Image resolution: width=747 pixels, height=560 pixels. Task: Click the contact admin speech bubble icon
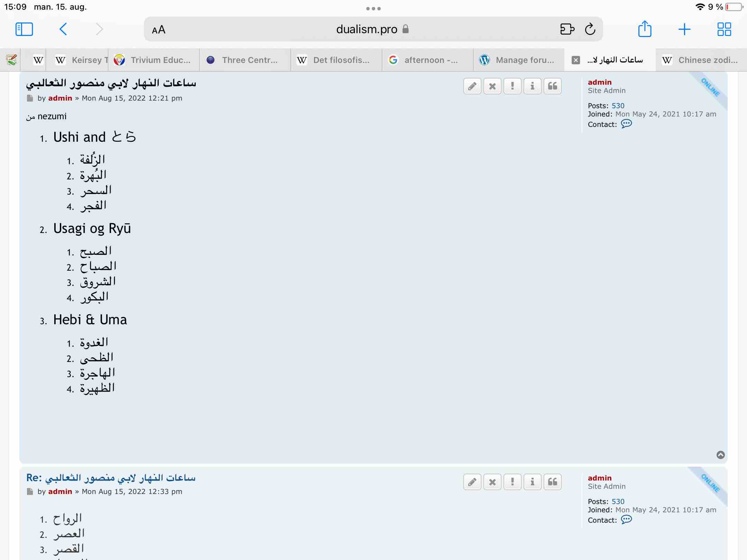(x=626, y=124)
